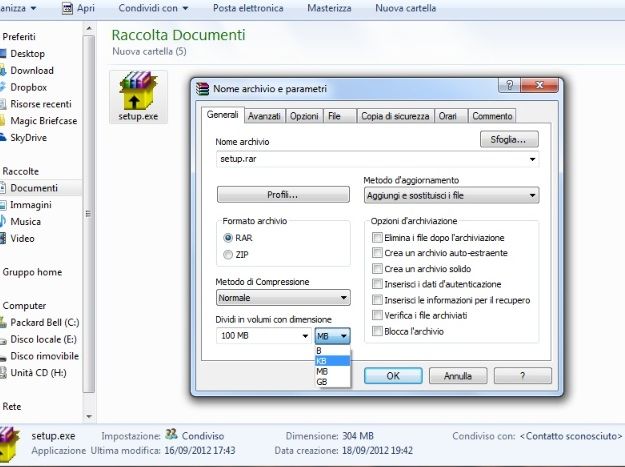
Task: Switch to the Avanzati tab
Action: pyautogui.click(x=264, y=116)
